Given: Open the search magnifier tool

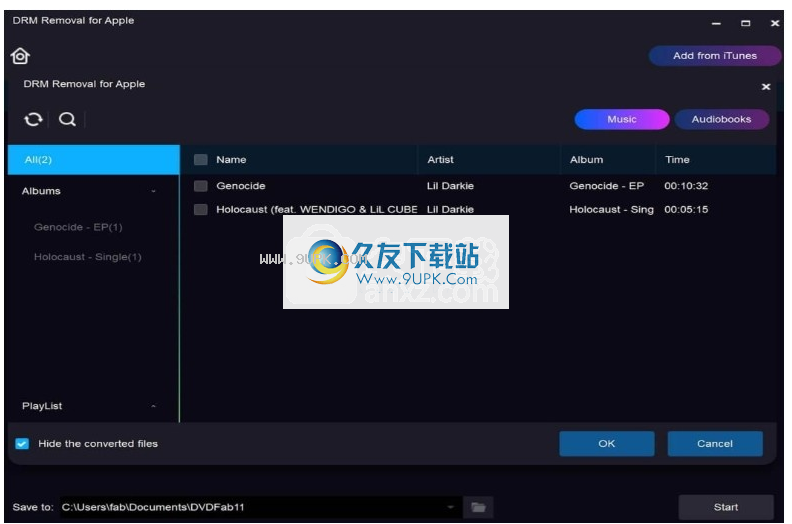Looking at the screenshot, I should (x=67, y=119).
